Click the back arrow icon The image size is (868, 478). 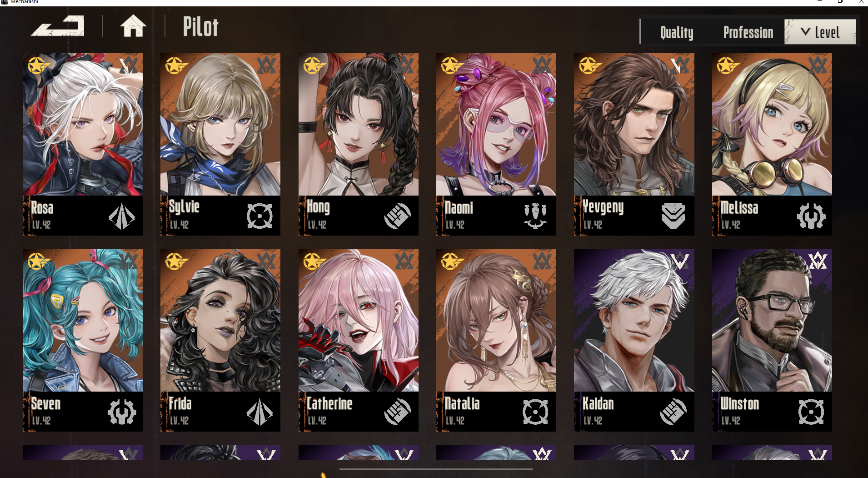58,26
